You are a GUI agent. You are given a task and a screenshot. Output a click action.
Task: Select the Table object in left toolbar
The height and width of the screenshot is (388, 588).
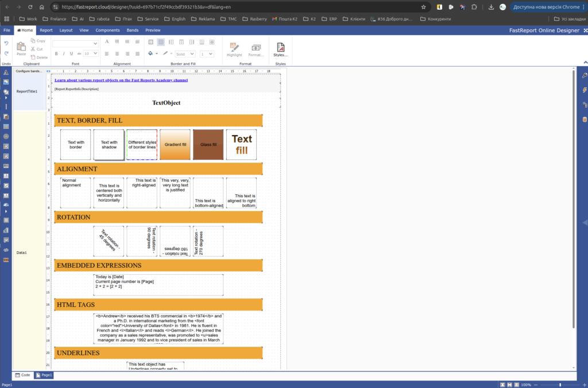(x=6, y=126)
